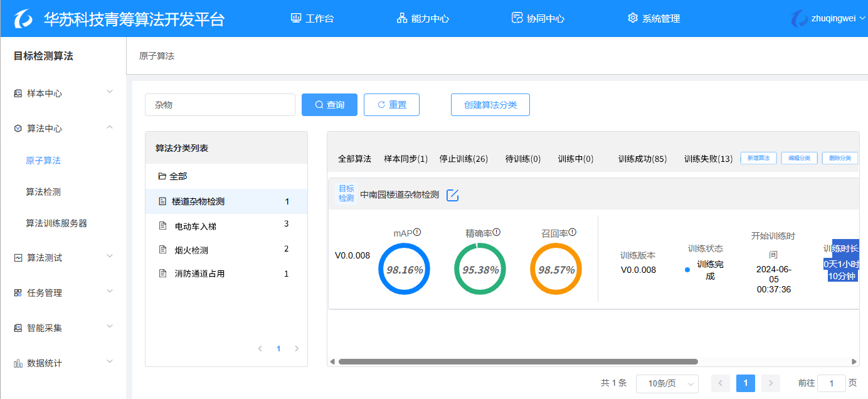Expand the 任务管理 menu chevron
This screenshot has height=399, width=868.
click(x=110, y=292)
